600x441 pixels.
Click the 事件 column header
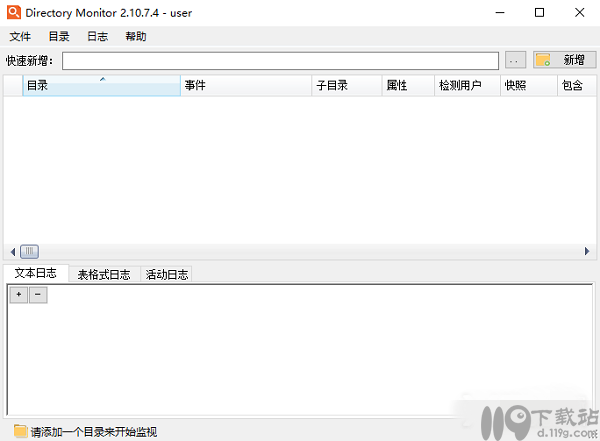click(x=246, y=85)
